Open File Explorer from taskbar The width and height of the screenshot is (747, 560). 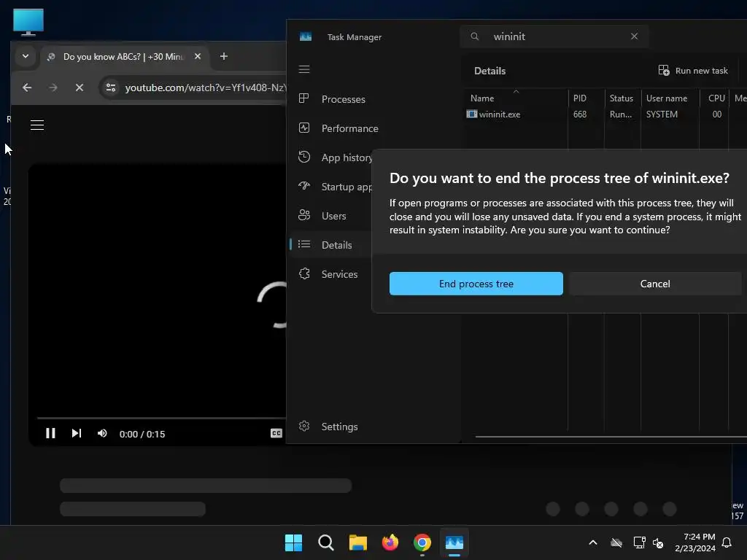coord(357,542)
